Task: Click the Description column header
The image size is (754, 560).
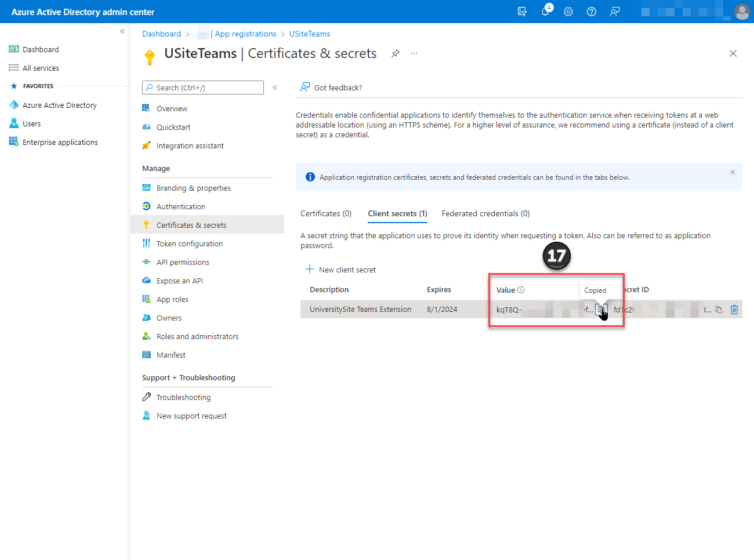Action: click(329, 289)
